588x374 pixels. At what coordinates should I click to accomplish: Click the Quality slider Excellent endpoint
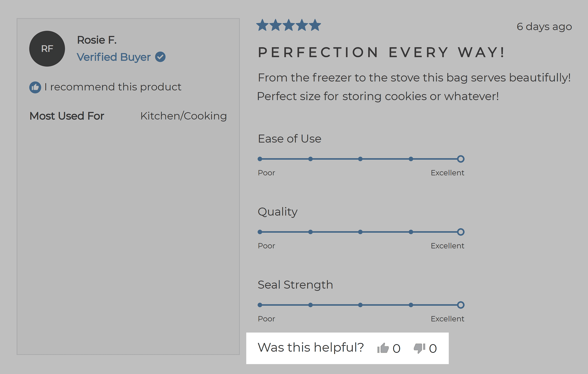(x=461, y=232)
